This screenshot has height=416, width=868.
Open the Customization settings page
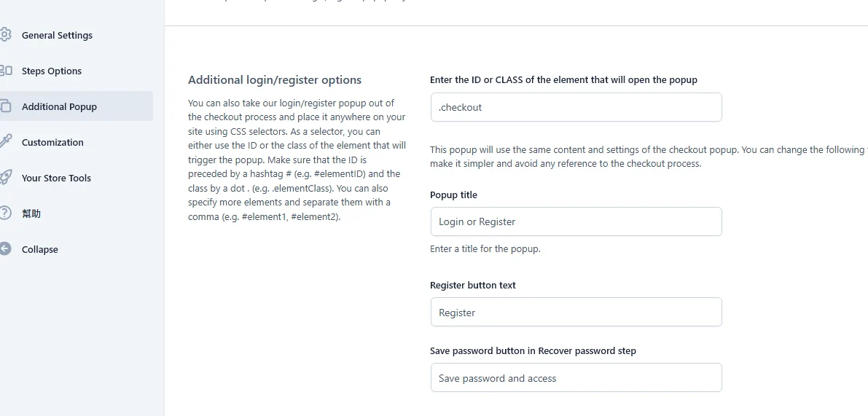pos(52,142)
